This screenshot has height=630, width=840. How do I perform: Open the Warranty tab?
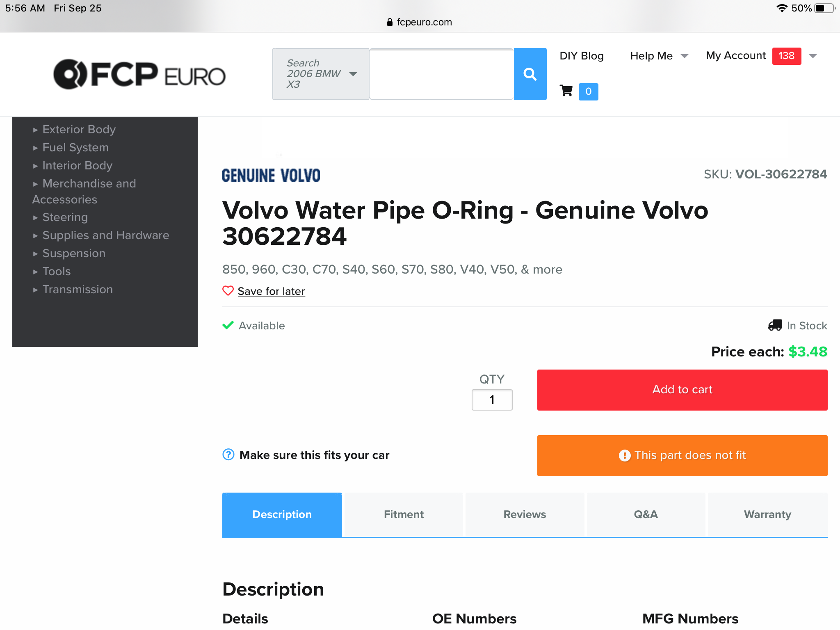tap(767, 514)
